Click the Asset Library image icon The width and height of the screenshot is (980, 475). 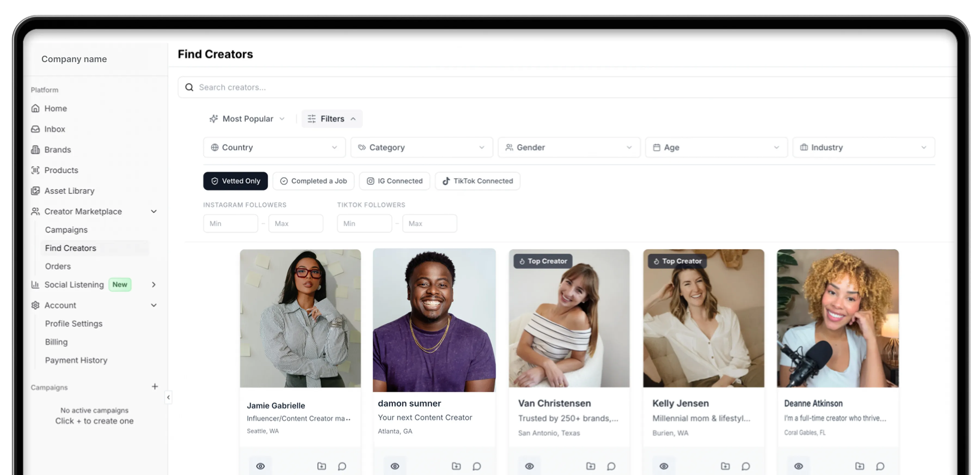click(35, 191)
